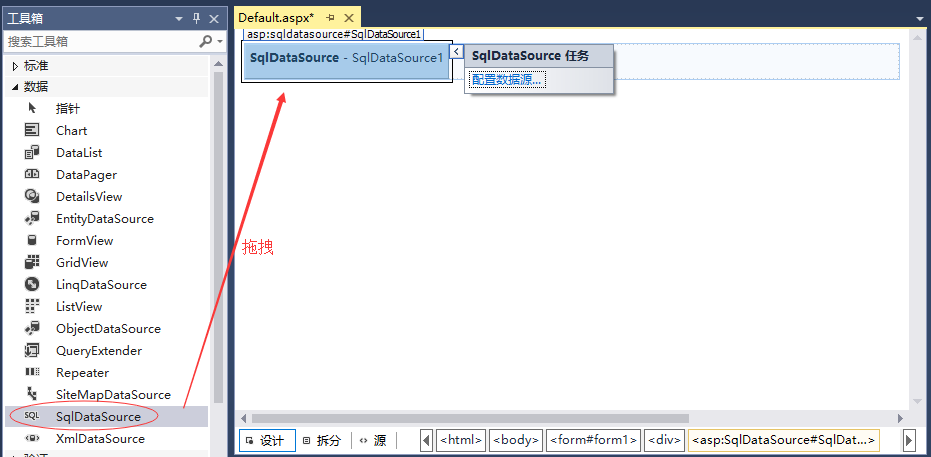Click the 配置数据源 link
931x457 pixels.
click(506, 80)
